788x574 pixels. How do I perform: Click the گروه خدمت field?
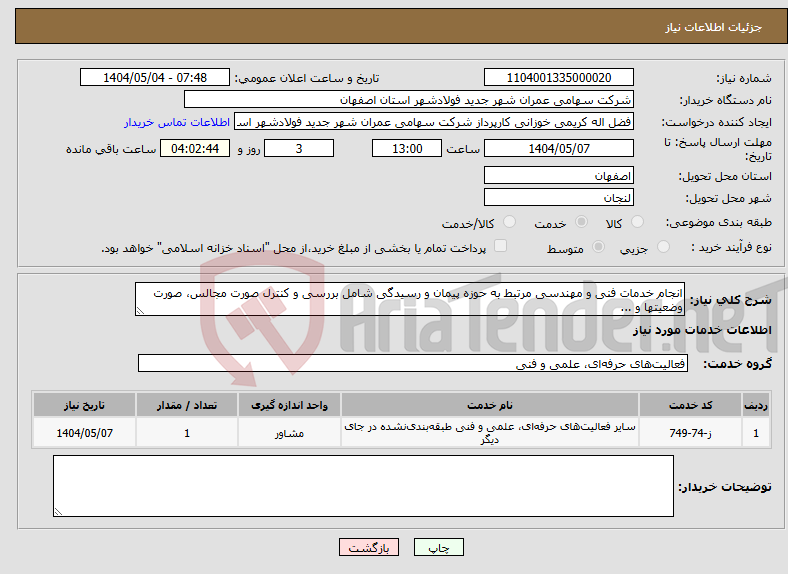[x=413, y=363]
